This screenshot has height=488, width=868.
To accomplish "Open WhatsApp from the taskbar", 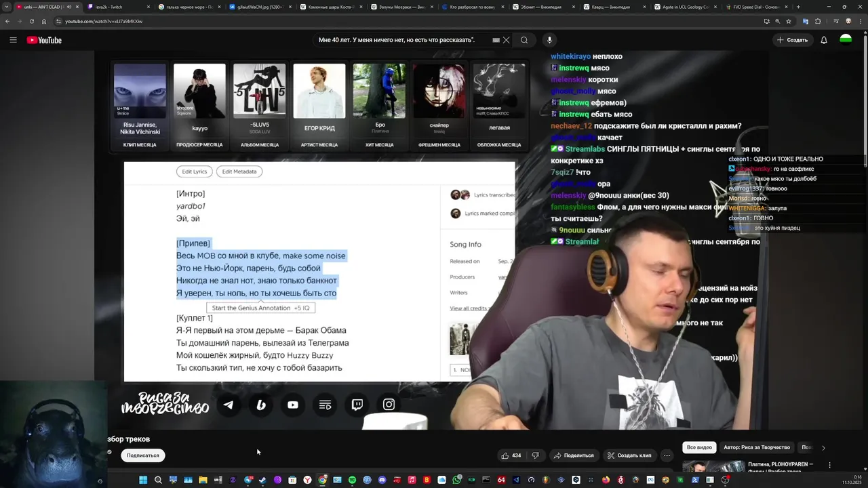I will point(456,480).
